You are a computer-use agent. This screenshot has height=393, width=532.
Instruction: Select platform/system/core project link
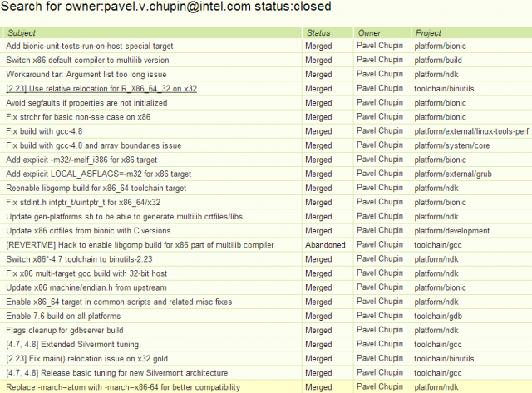[x=452, y=145]
